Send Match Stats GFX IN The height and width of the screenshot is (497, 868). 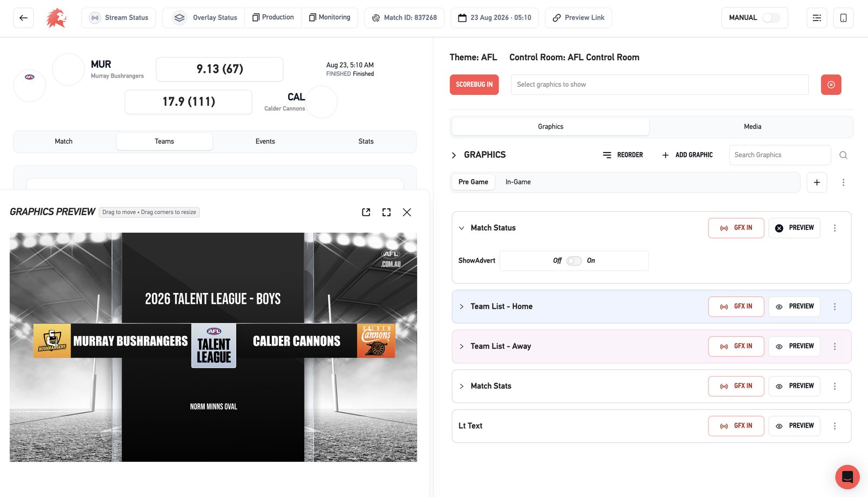coord(736,386)
